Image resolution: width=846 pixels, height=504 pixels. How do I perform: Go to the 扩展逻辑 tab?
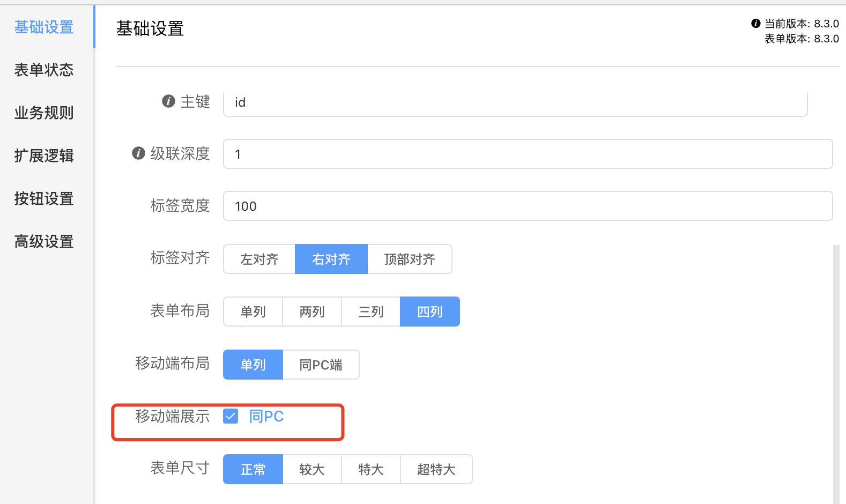[x=44, y=156]
